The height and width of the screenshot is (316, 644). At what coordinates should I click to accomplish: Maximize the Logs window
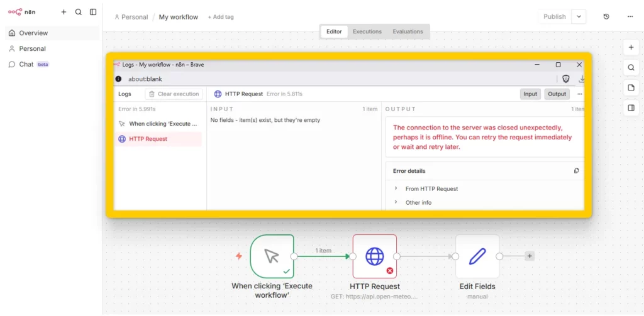[x=558, y=65]
